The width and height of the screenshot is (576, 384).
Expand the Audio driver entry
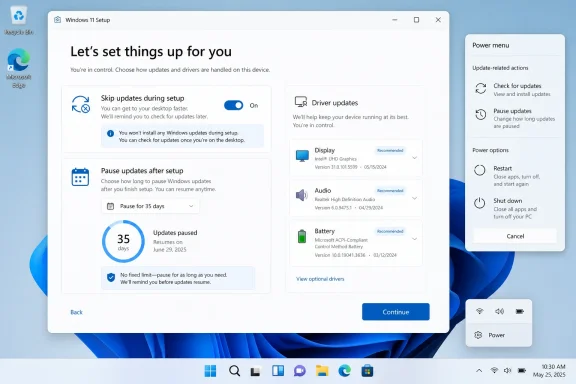tap(414, 198)
